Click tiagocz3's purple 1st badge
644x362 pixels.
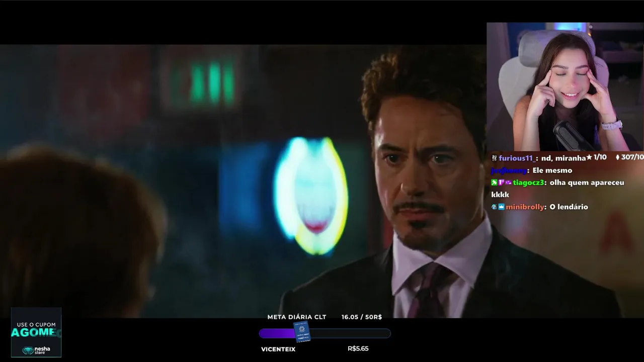[501, 183]
